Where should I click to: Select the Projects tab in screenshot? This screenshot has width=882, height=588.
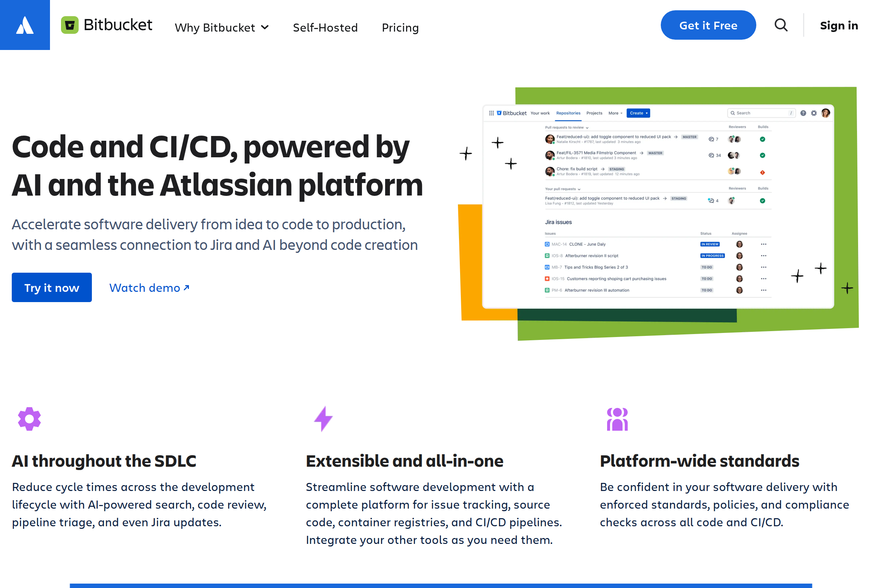point(594,113)
